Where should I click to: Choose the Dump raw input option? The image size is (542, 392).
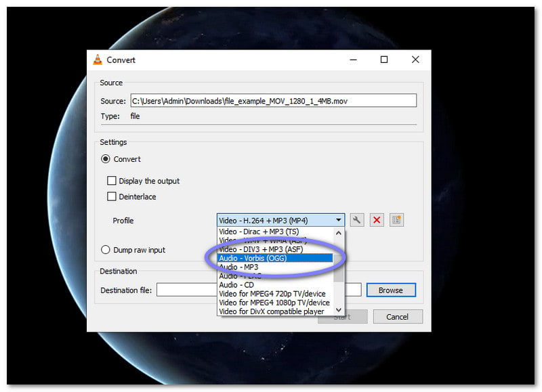106,249
